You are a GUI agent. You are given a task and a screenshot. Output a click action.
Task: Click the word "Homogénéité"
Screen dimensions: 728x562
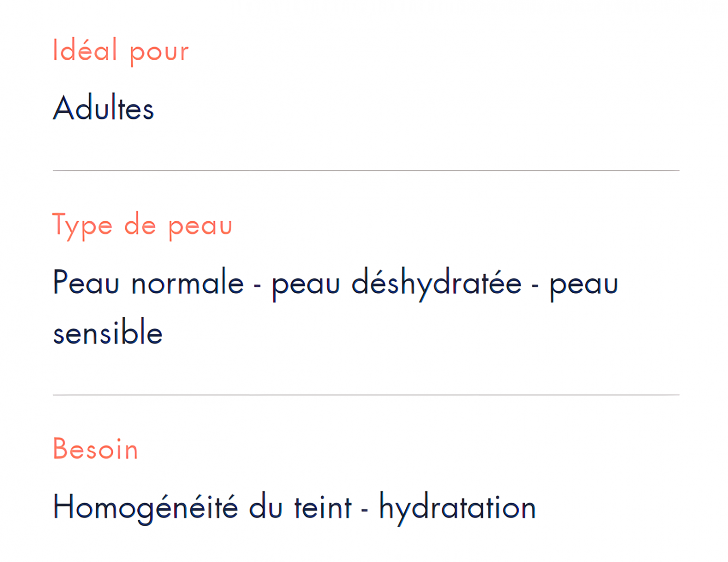145,508
